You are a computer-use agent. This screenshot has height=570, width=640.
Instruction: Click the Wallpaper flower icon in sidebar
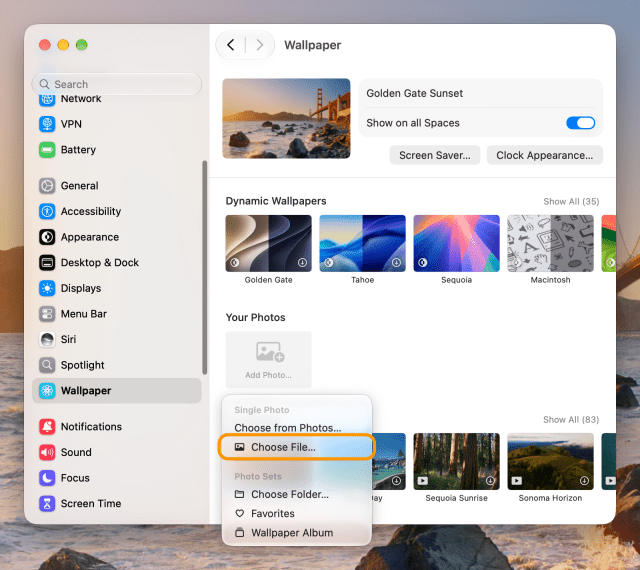pos(47,390)
